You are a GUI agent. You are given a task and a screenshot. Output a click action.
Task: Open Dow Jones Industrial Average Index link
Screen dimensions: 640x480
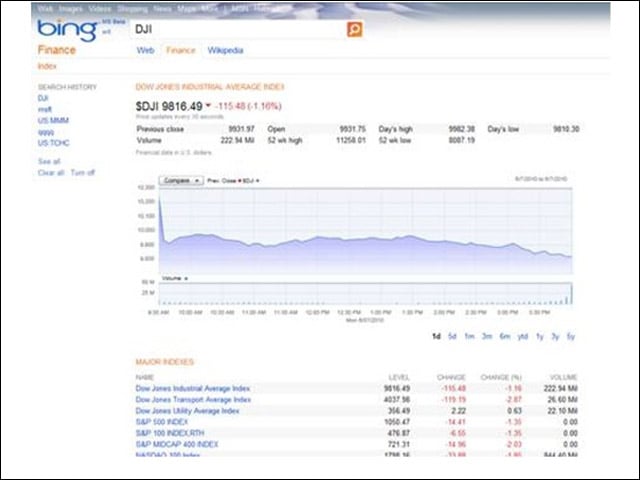[193, 389]
